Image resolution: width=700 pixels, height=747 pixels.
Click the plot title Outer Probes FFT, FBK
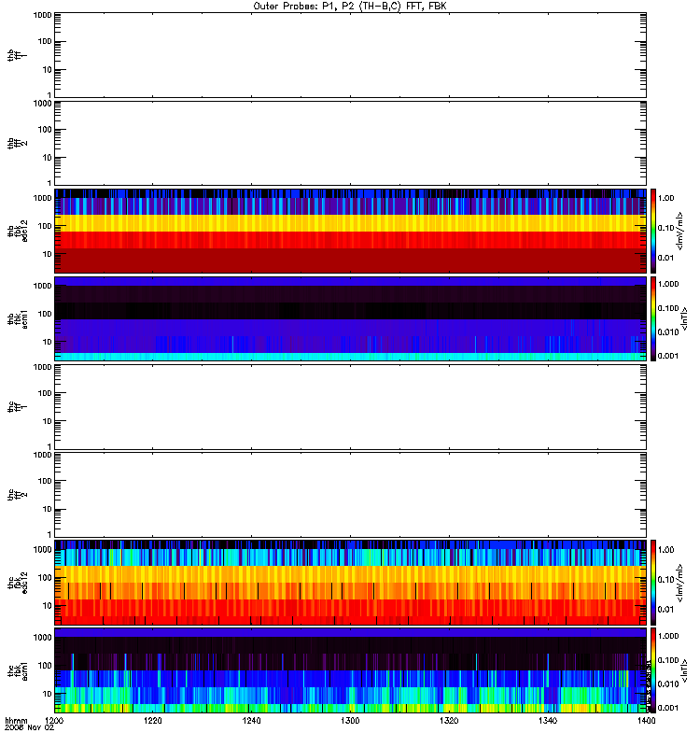pos(350,7)
